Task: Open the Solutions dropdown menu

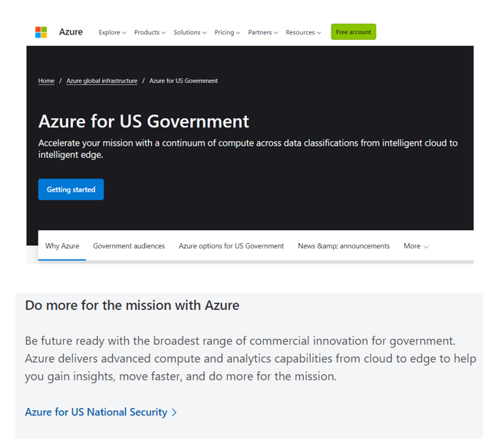Action: tap(190, 32)
